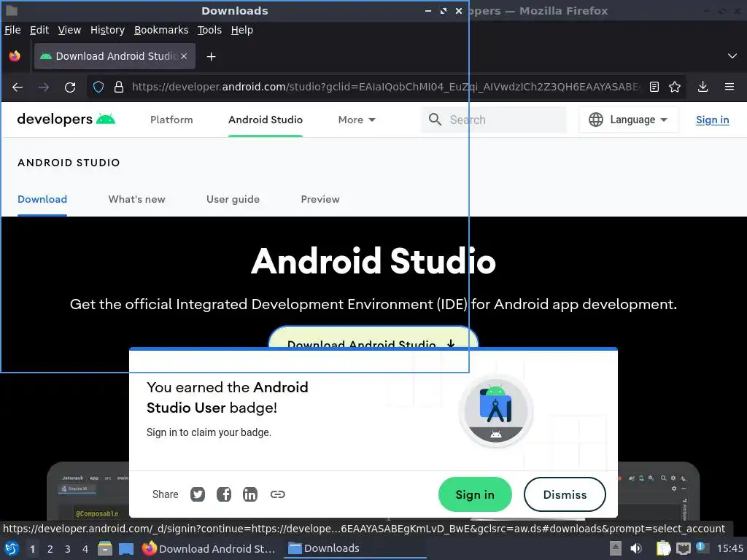Click the site security padlock icon
Screen dimensions: 747x560
point(119,87)
